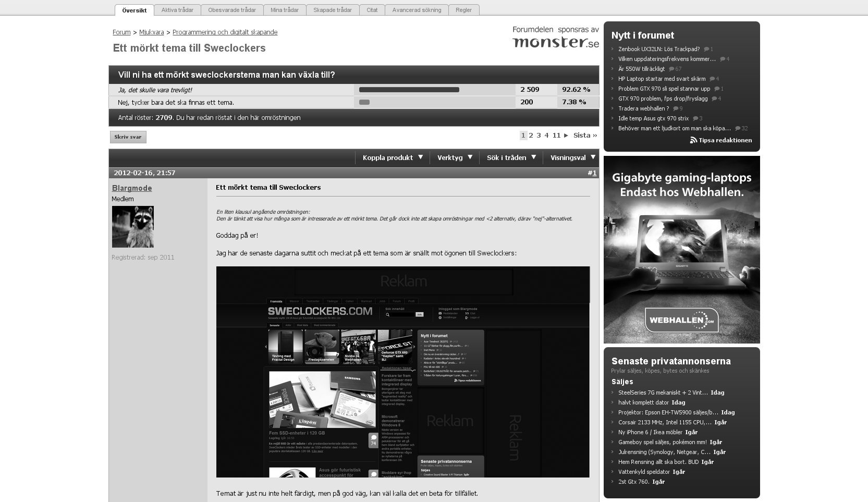The height and width of the screenshot is (502, 868).
Task: Open thread GTX 970 problem, fps drop/fryslagg
Action: click(663, 99)
